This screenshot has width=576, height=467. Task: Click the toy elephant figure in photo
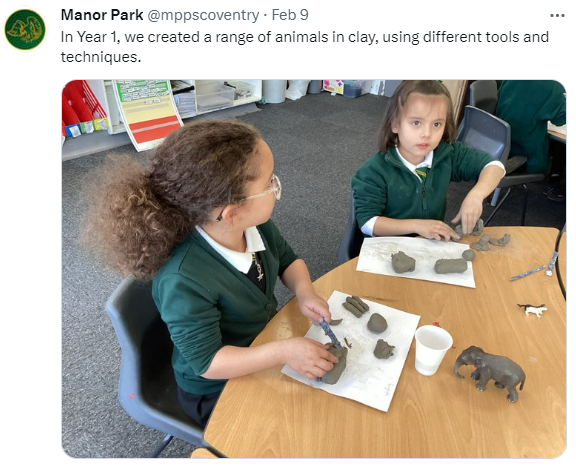pos(490,373)
